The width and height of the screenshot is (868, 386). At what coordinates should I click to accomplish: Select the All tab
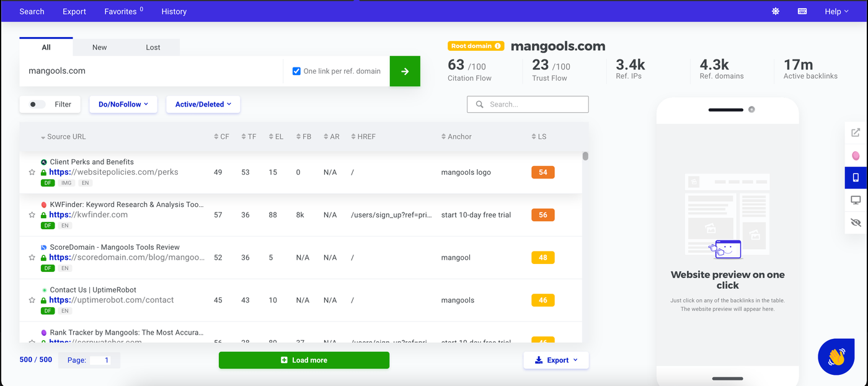[x=46, y=47]
